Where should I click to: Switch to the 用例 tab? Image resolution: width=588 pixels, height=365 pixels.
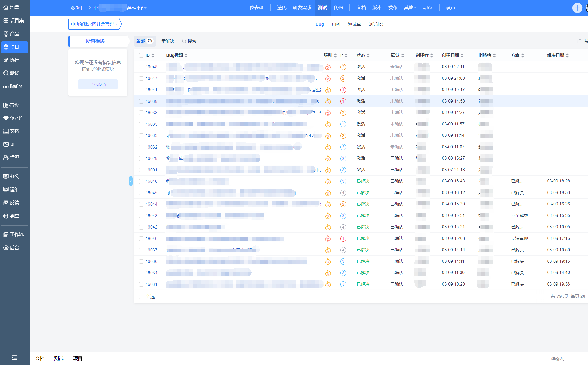336,24
